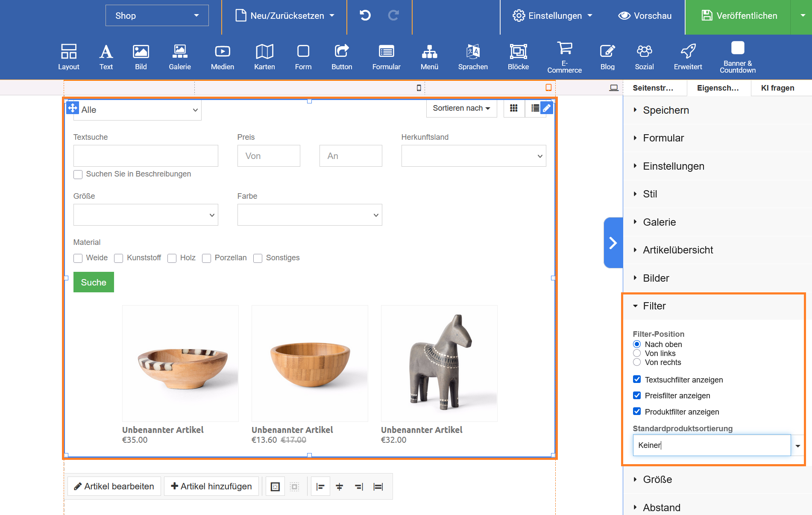The height and width of the screenshot is (515, 812).
Task: Select the gray horse figurine thumbnail
Action: pyautogui.click(x=439, y=363)
